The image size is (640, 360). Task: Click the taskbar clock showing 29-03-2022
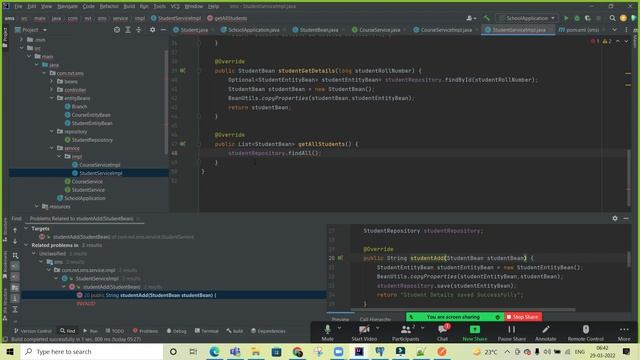[602, 351]
